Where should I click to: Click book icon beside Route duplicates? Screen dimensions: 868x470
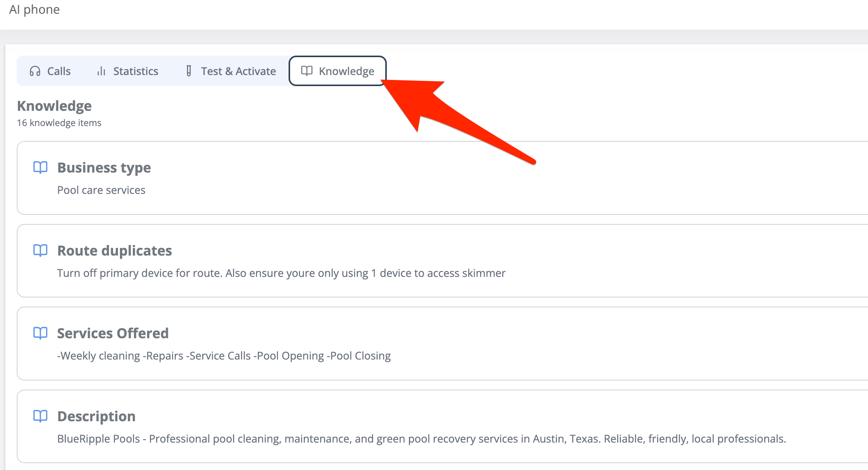pos(40,250)
